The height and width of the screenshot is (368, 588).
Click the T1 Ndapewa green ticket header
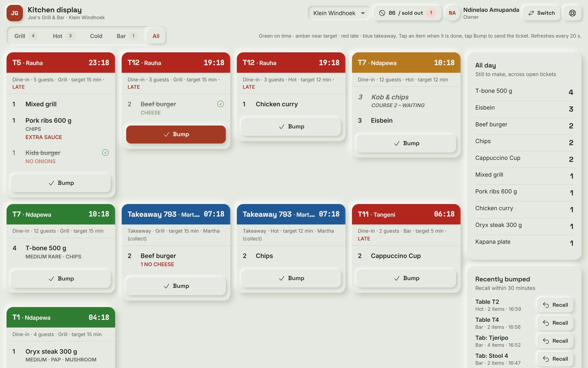click(x=61, y=317)
